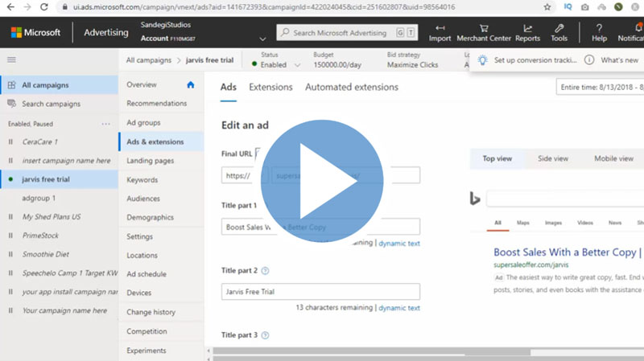Open the https:// protocol dropdown
This screenshot has height=361, width=644.
coord(245,175)
